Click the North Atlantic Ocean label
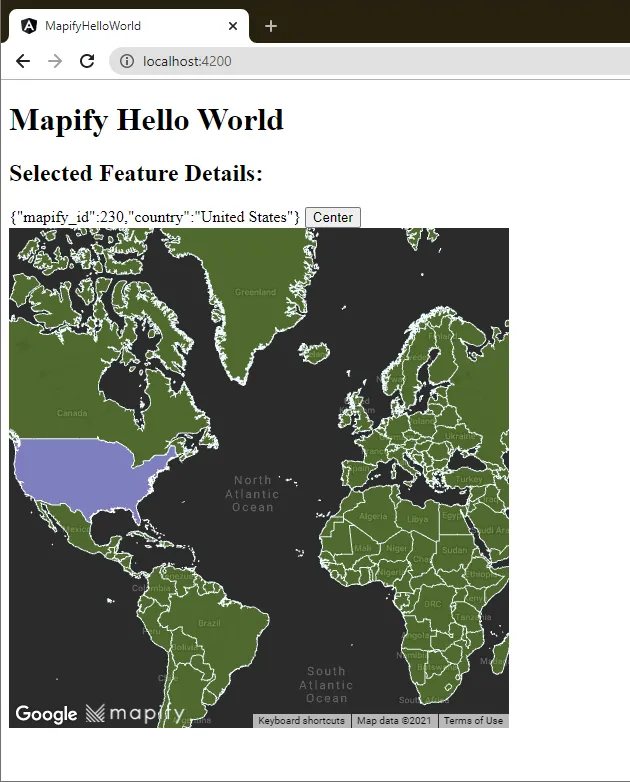The height and width of the screenshot is (782, 630). [252, 494]
